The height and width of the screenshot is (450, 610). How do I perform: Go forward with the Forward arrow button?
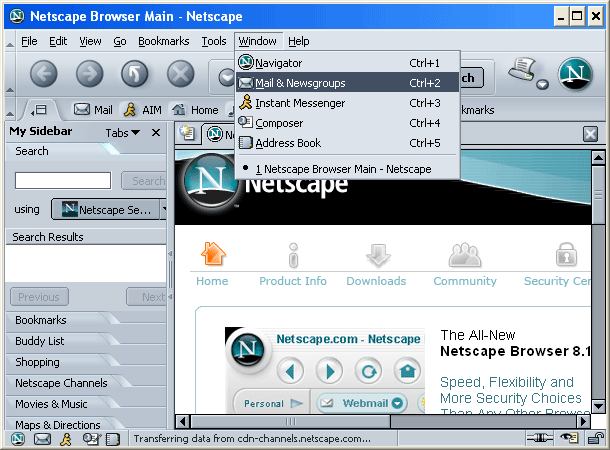(x=89, y=74)
